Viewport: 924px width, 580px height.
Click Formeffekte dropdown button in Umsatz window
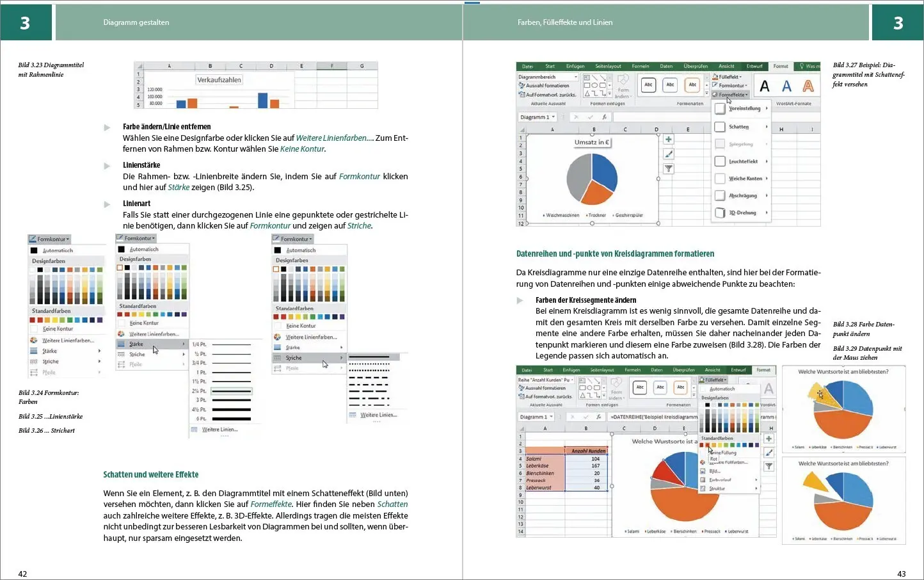coord(730,94)
